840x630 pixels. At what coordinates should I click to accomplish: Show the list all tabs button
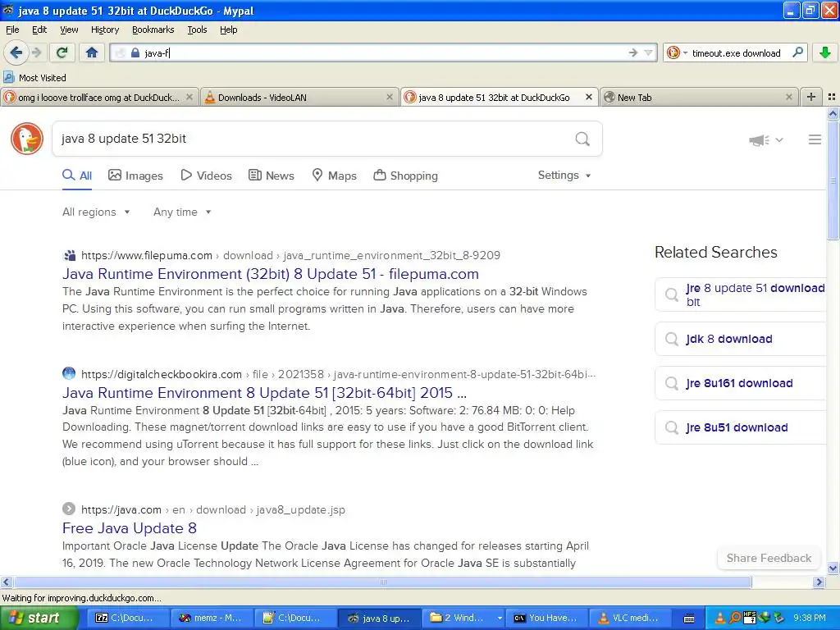[x=832, y=97]
